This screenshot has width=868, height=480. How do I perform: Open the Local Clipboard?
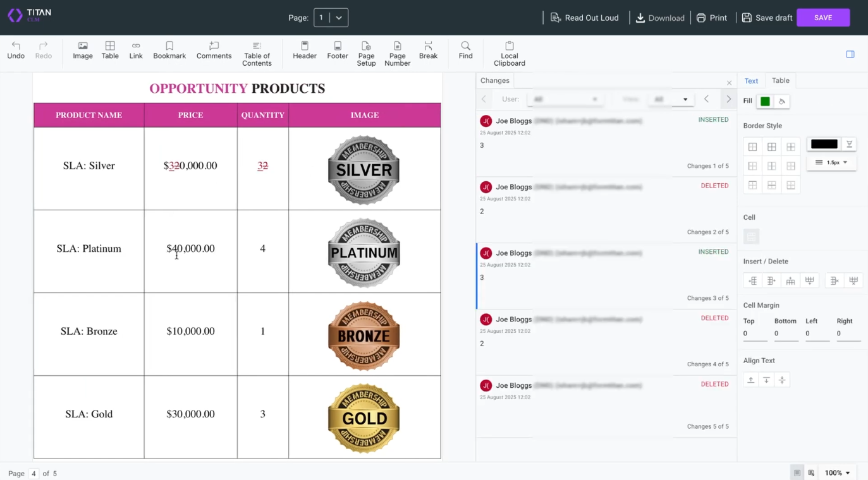click(x=509, y=53)
